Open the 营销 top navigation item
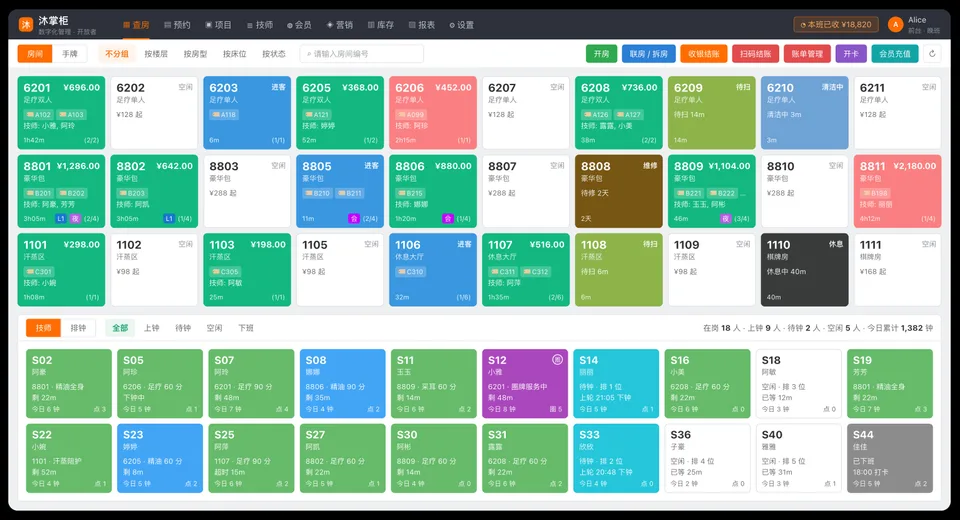Viewport: 960px width, 520px height. tap(340, 25)
